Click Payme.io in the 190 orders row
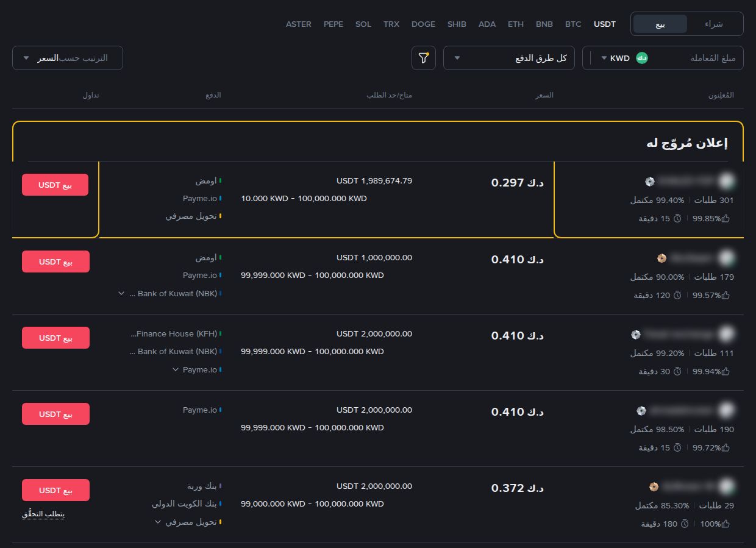Screen dimensions: 756x548 200,410
